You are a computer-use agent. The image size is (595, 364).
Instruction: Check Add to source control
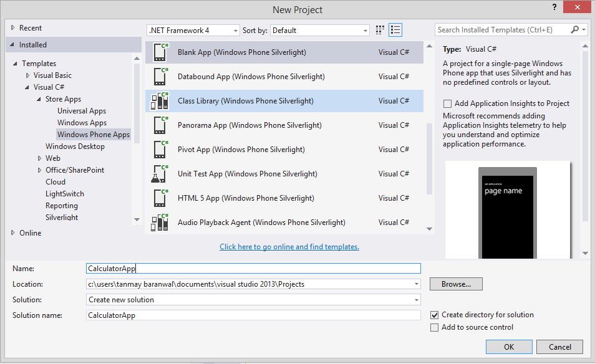[435, 327]
